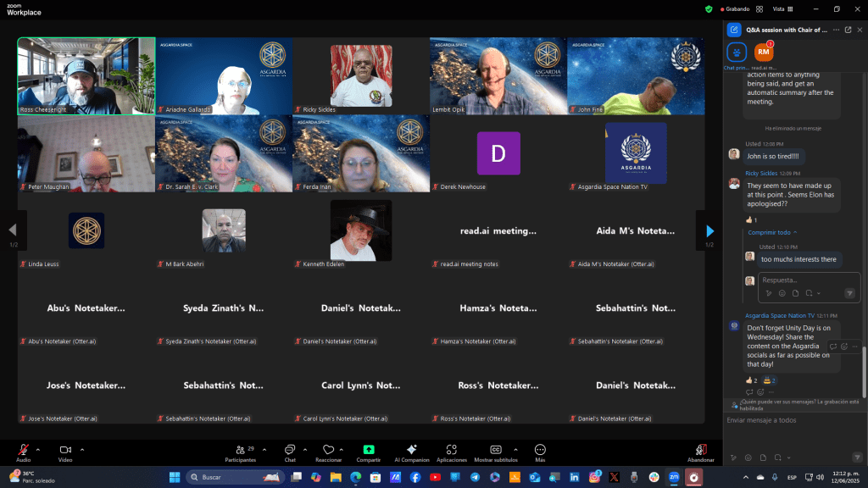This screenshot has height=488, width=868.
Task: Open the Aplicaciones apps panel
Action: point(452,449)
